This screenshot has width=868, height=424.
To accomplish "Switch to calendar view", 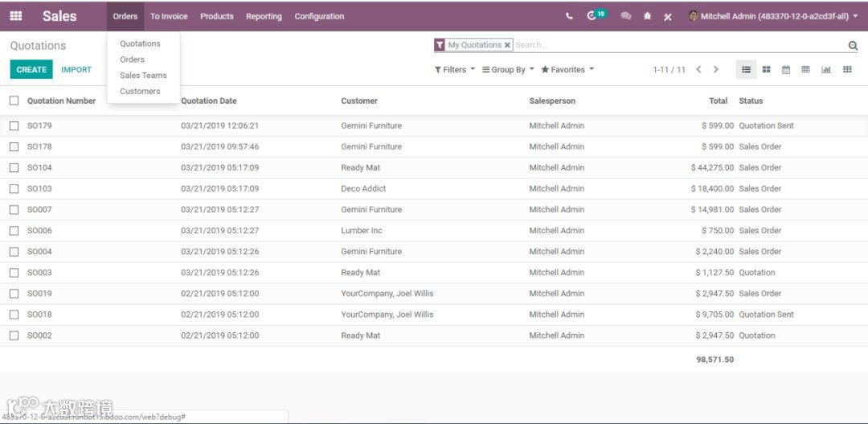I will click(785, 70).
